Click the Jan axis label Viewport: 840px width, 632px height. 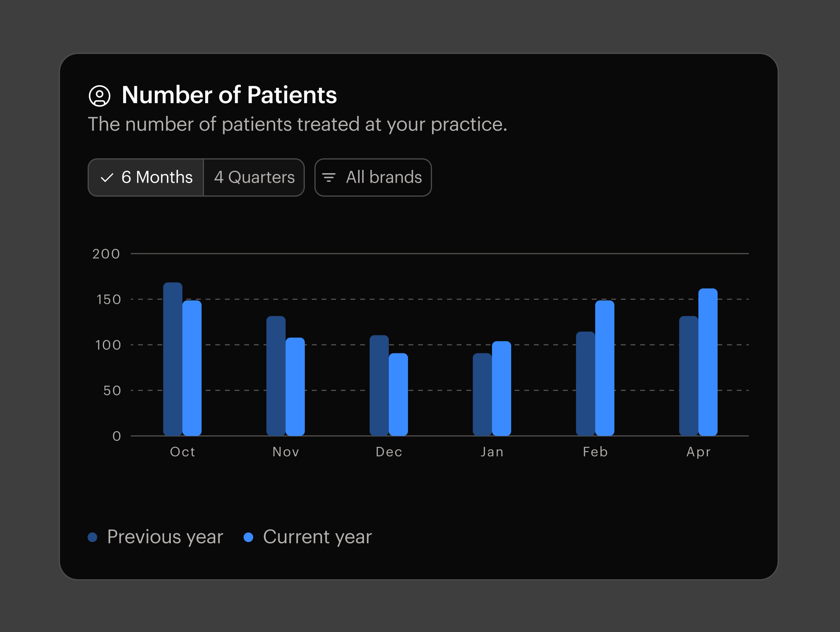pyautogui.click(x=492, y=452)
